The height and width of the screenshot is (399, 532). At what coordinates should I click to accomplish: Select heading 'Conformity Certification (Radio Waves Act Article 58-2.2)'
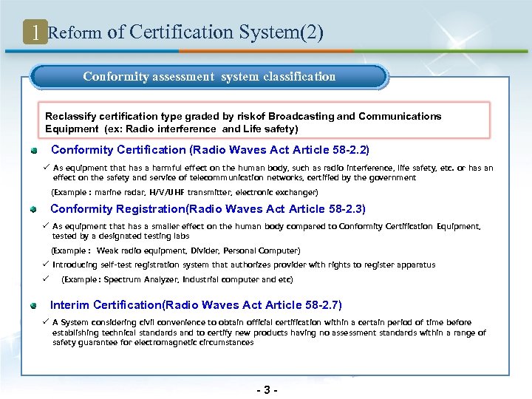point(210,150)
